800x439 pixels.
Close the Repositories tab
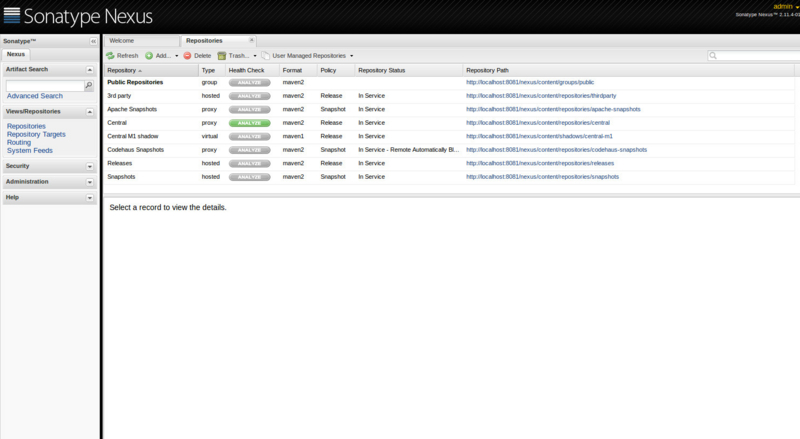pos(251,40)
